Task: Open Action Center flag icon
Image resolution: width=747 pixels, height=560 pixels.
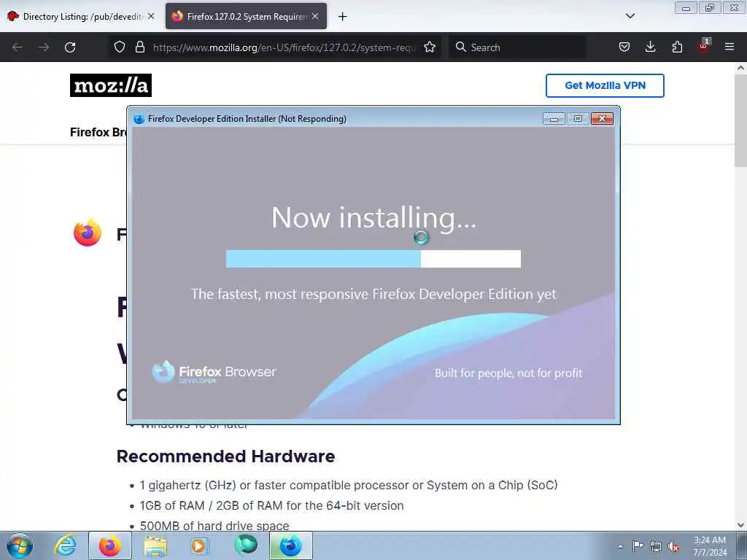Action: pyautogui.click(x=638, y=545)
